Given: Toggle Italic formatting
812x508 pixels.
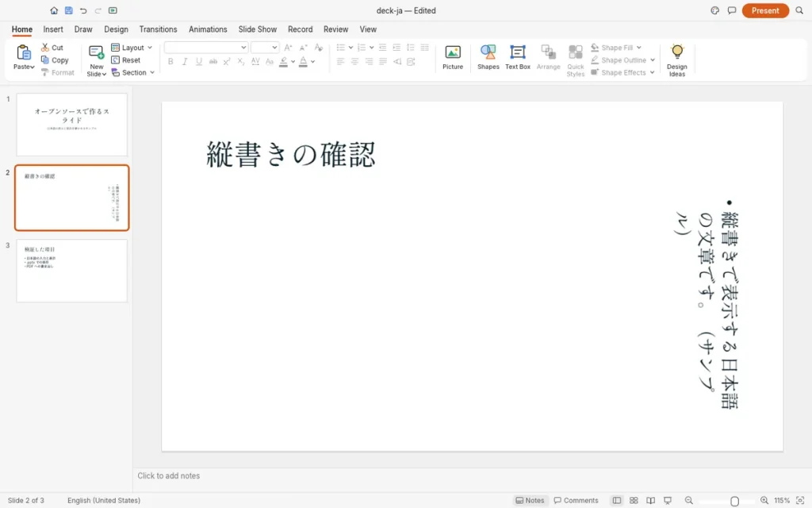Looking at the screenshot, I should (184, 61).
